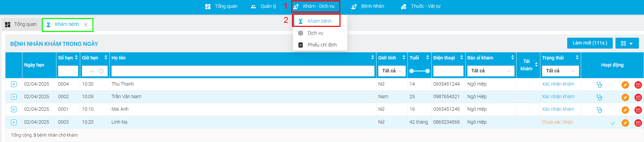This screenshot has height=142, width=644.
Task: Expand row details for Mai Anh
Action: (14, 109)
